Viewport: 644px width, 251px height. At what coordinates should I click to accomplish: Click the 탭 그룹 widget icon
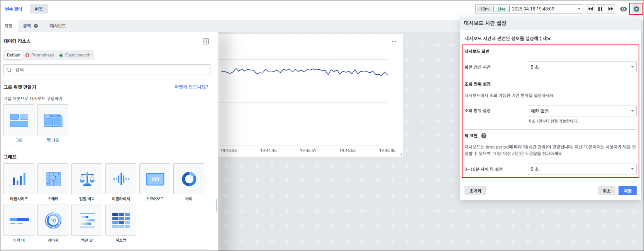pos(53,120)
